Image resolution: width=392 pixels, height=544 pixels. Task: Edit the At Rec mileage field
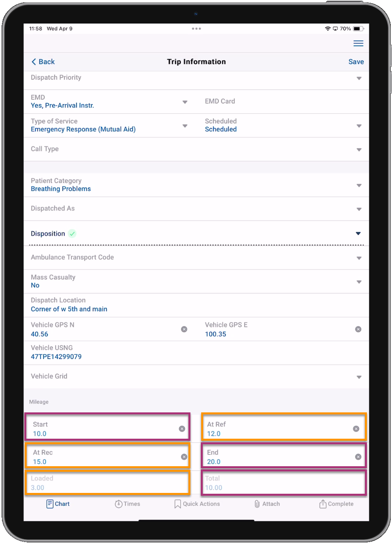tap(108, 455)
